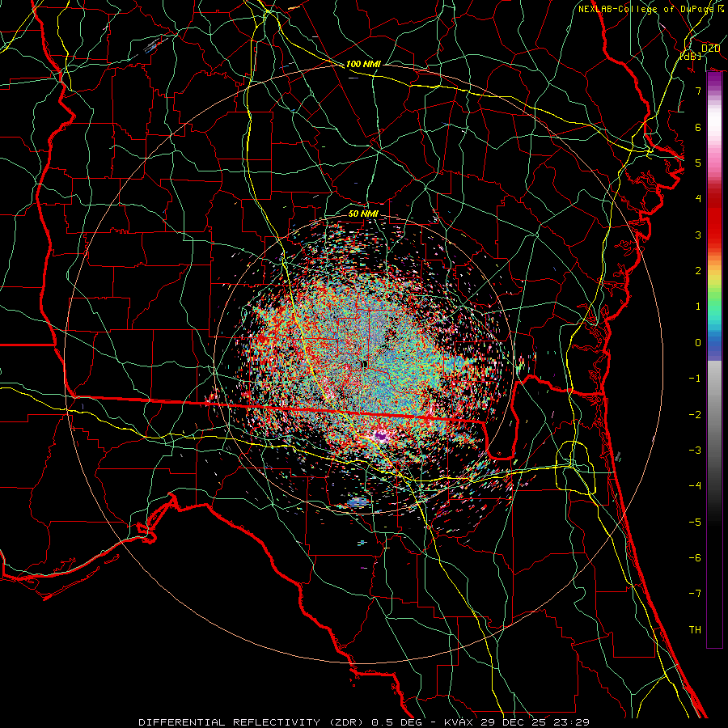Click the 3 tick label on color scale
This screenshot has height=728, width=728.
(698, 235)
